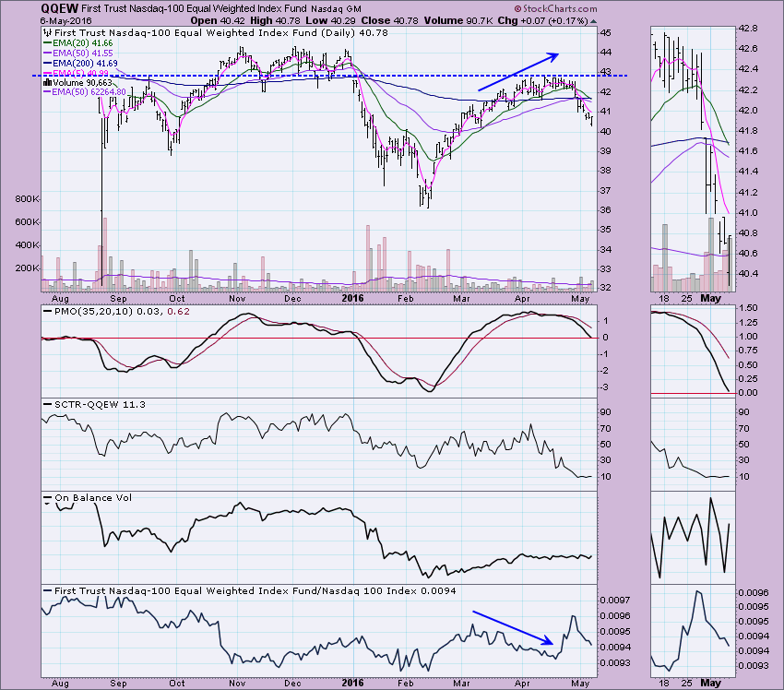This screenshot has width=784, height=690.
Task: Click the 2016 label below the price panel
Action: click(x=352, y=299)
